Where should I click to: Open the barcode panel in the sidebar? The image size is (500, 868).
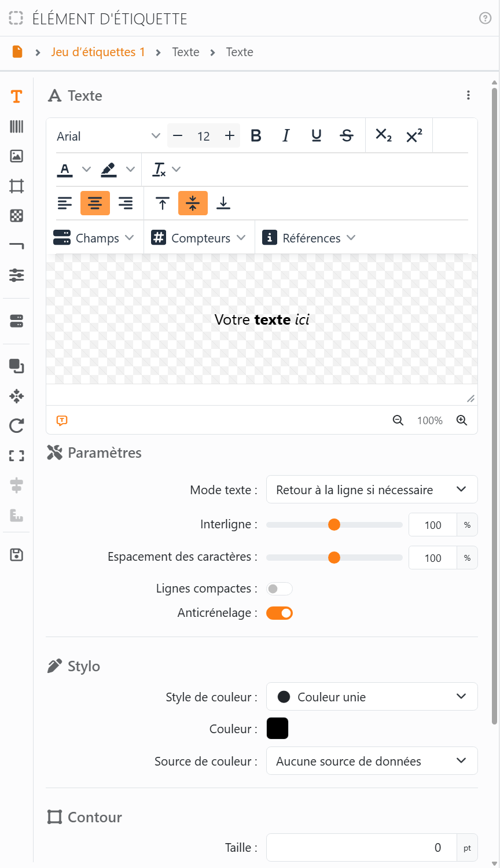[17, 126]
